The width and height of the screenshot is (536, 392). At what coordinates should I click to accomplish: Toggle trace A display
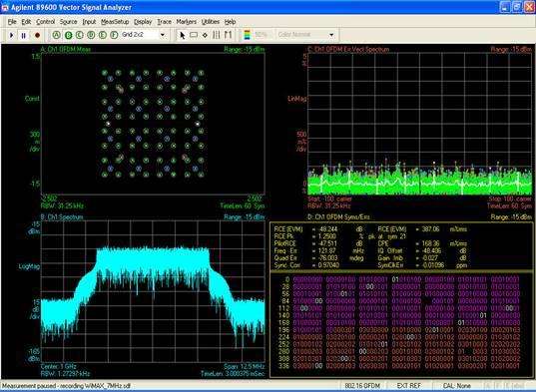[57, 35]
